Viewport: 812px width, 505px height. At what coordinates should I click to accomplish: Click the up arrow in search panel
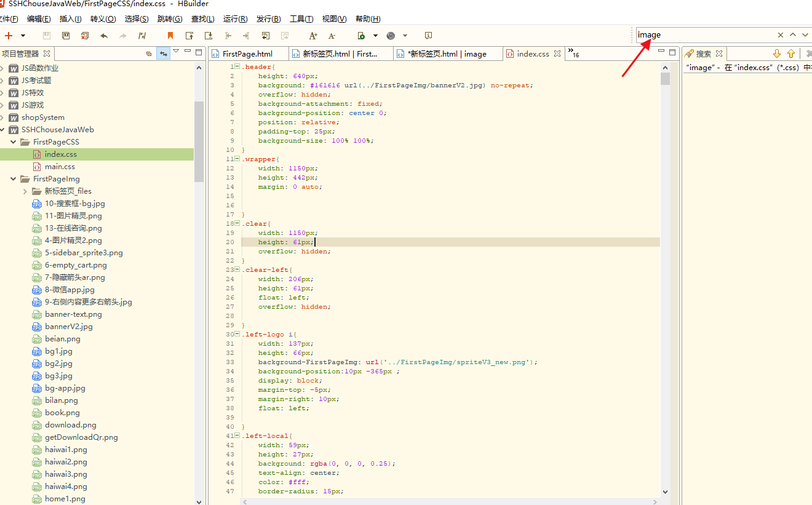pos(791,54)
